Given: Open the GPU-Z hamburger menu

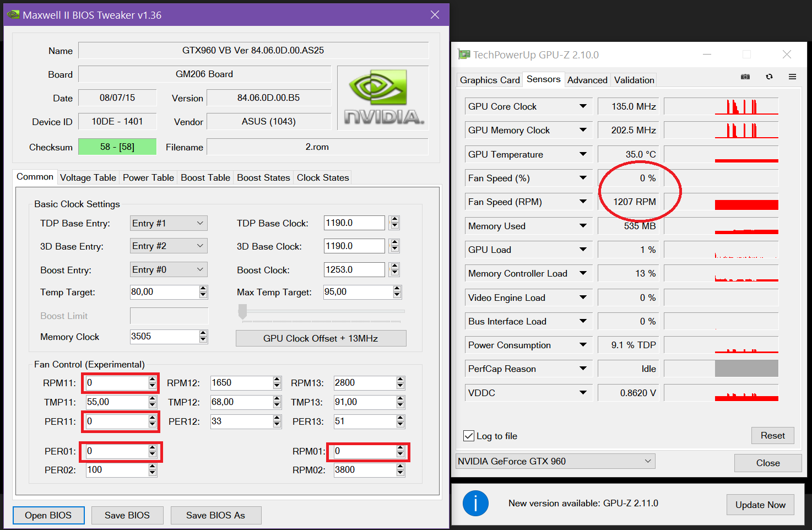Looking at the screenshot, I should click(792, 77).
